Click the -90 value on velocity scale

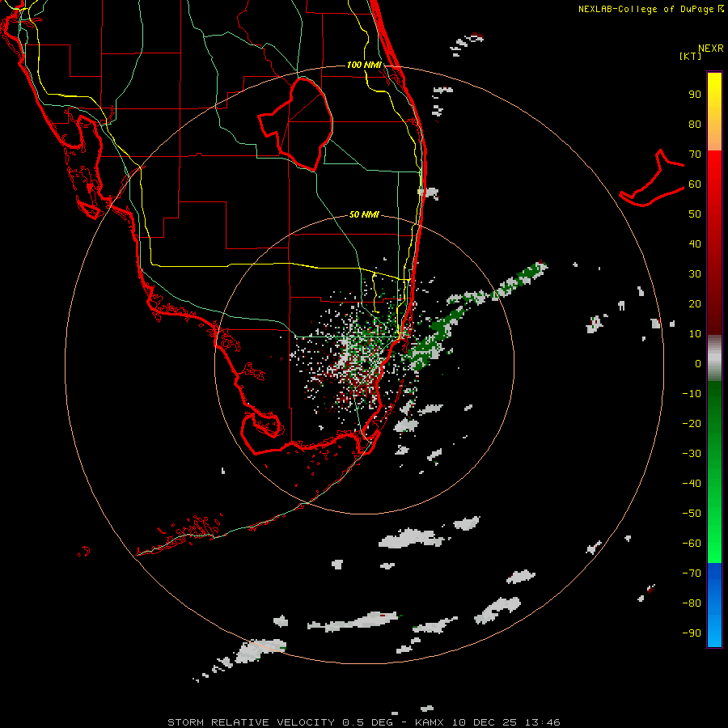(x=692, y=633)
